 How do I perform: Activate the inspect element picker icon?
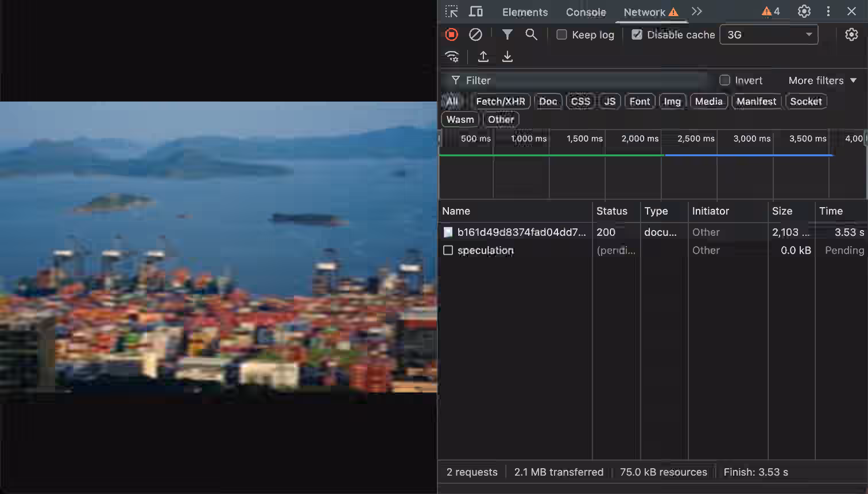[452, 11]
